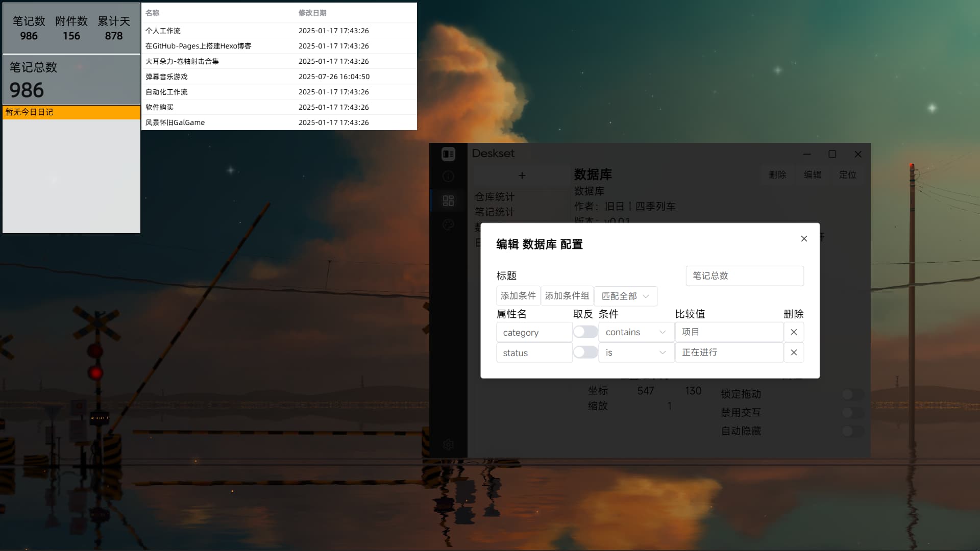Enable the 锁定拖动 switch
980x551 pixels.
[x=852, y=394]
